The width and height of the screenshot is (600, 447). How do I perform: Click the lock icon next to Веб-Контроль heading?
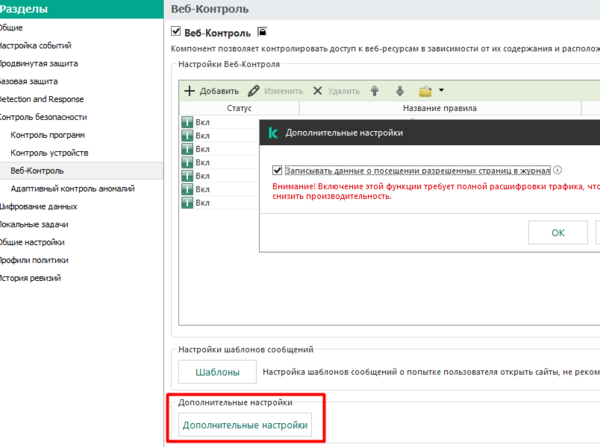point(262,33)
